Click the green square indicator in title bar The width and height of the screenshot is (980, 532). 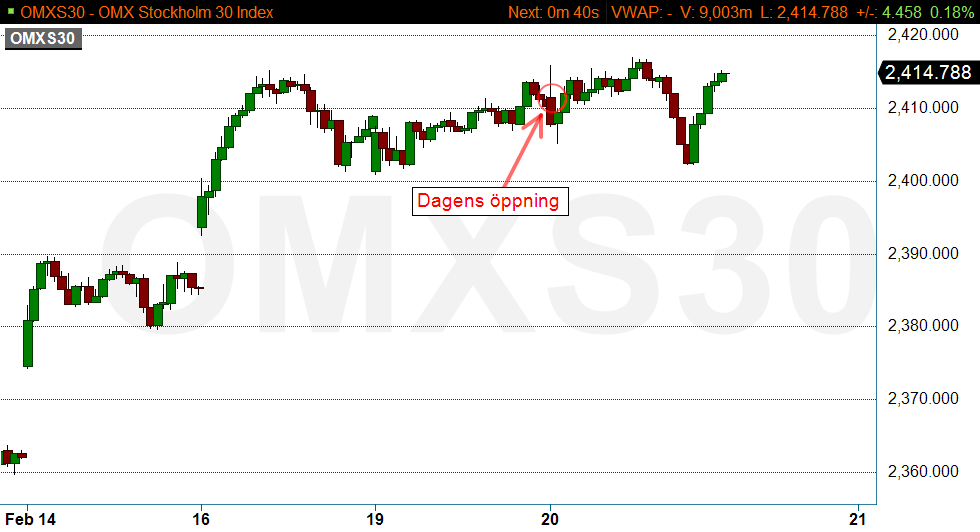[x=11, y=11]
